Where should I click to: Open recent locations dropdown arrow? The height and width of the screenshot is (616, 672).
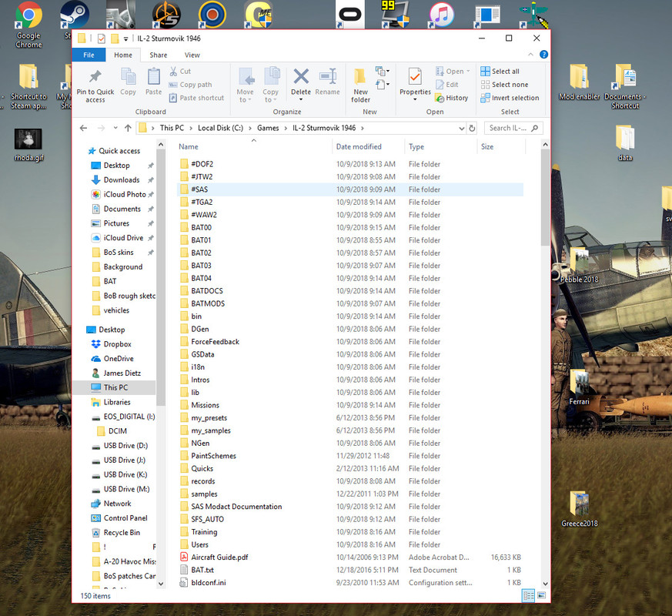(x=115, y=128)
